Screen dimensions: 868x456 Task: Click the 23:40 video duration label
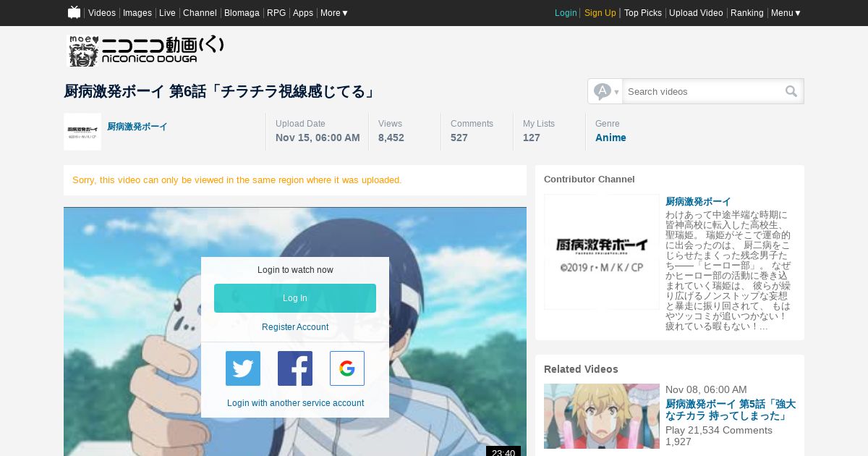[x=503, y=452]
